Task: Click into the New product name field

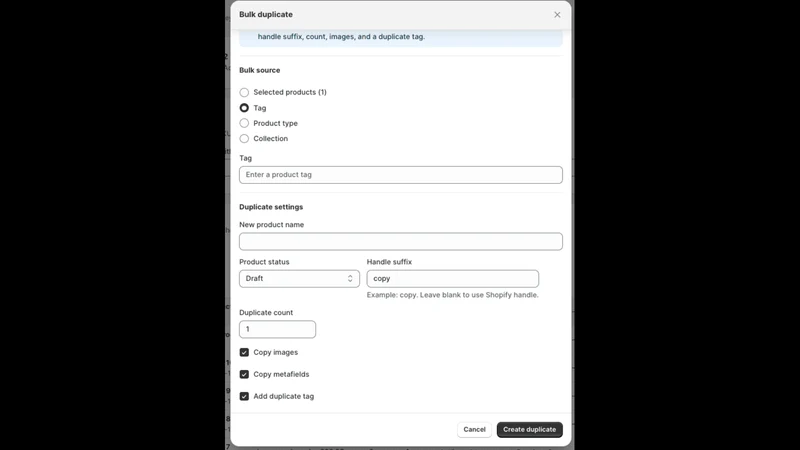Action: [401, 242]
